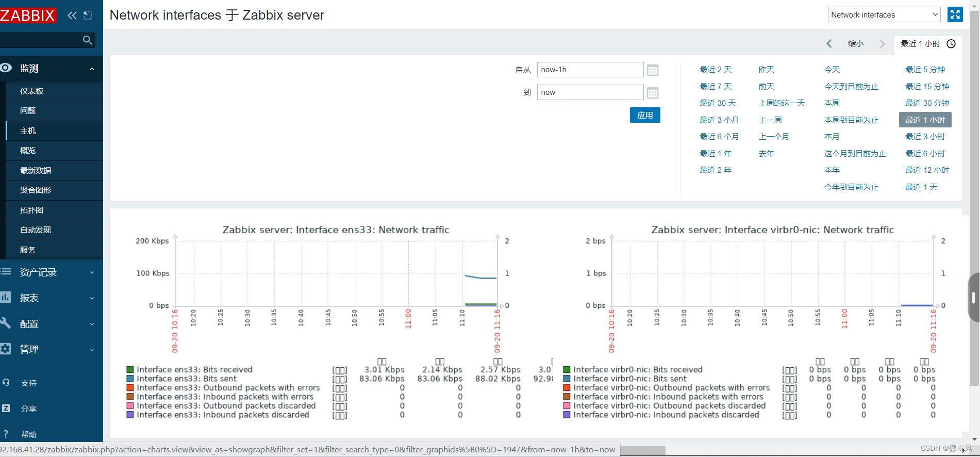The image size is (980, 457).
Task: Click blue swatch for ens33 Bits sent
Action: click(130, 379)
